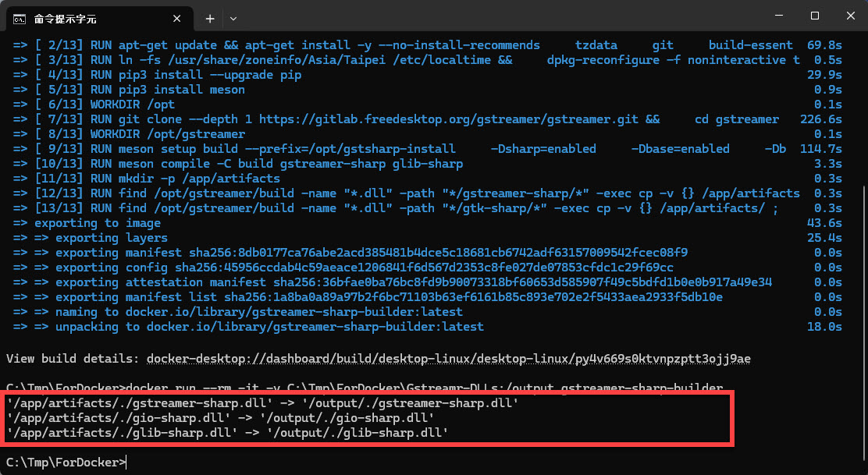Click the maximize icon on the title bar

[814, 16]
